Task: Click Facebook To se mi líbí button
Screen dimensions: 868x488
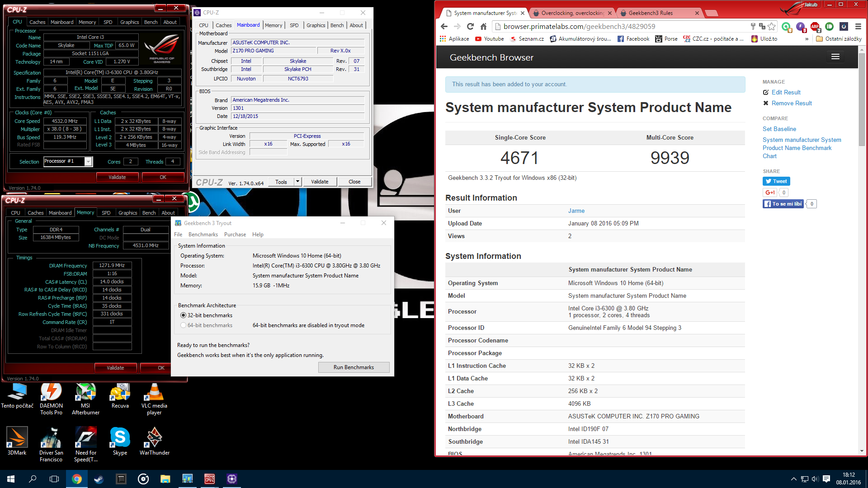Action: [783, 204]
